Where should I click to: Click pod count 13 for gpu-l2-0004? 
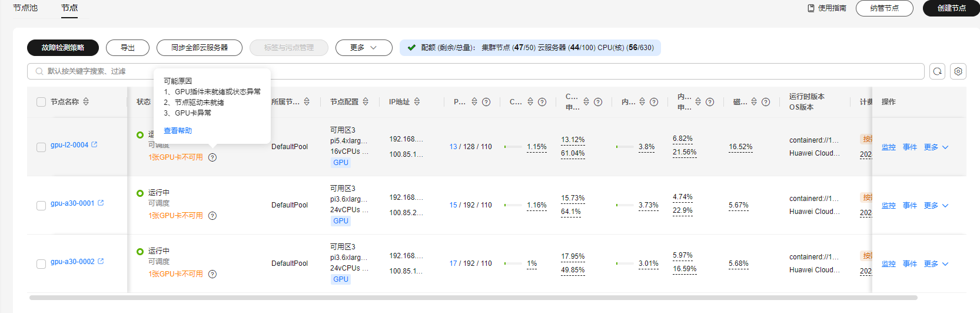click(x=453, y=147)
